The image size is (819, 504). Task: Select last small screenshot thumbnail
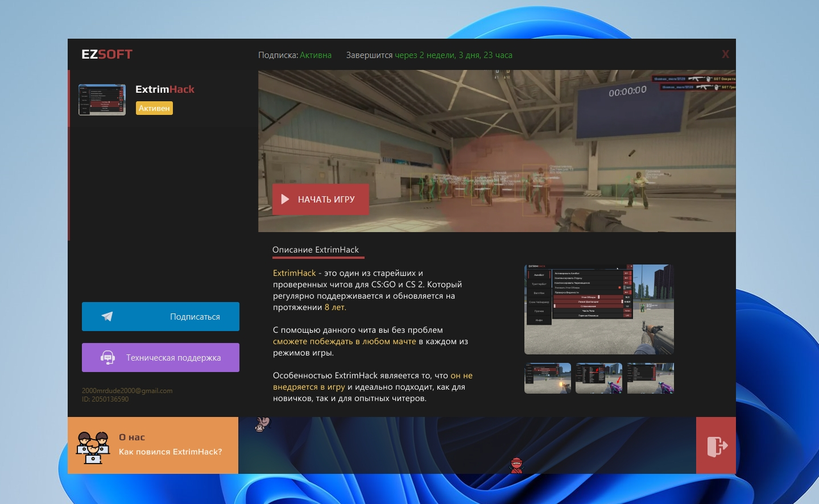coord(651,378)
